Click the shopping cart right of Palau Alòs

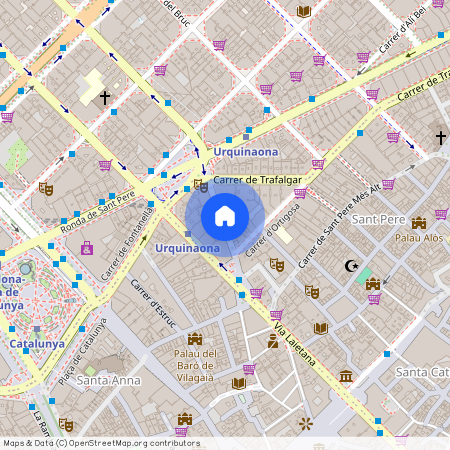441,214
